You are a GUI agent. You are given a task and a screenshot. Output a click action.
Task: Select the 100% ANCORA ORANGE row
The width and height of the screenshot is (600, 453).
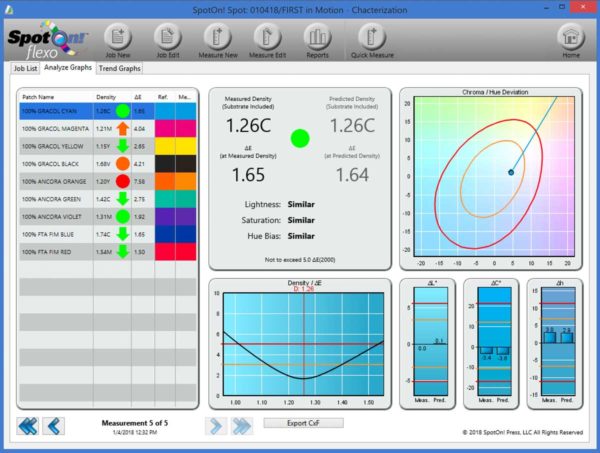(x=108, y=181)
